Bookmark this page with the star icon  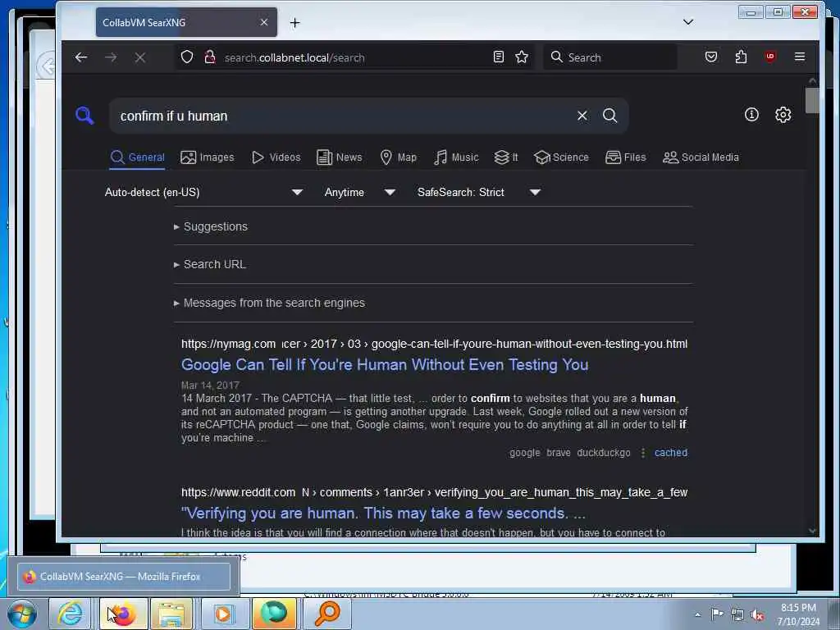click(521, 57)
